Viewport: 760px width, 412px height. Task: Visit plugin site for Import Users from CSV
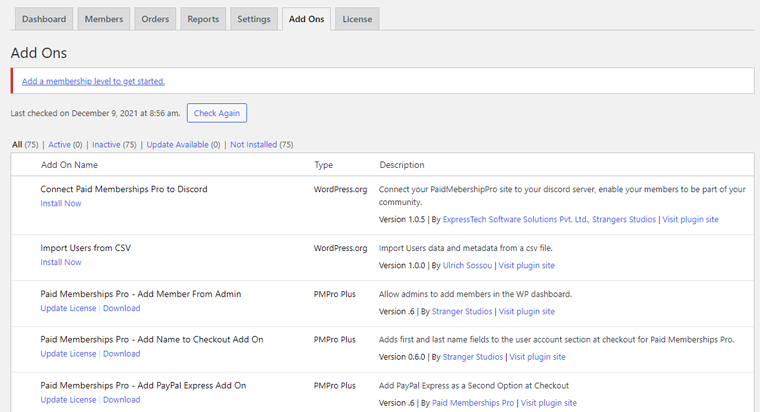tap(527, 266)
